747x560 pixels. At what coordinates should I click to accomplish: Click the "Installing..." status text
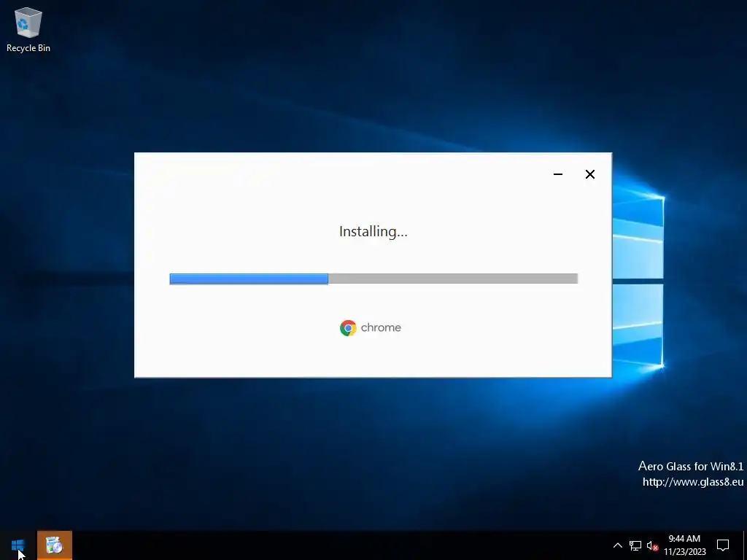tap(373, 231)
